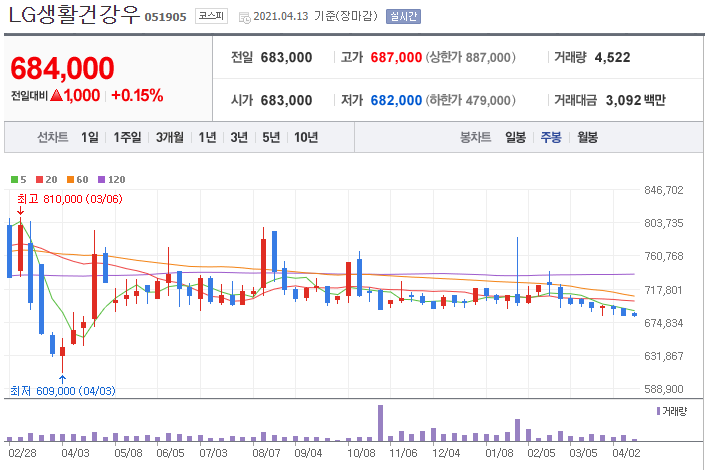Click the +0.15% change rate

137,95
